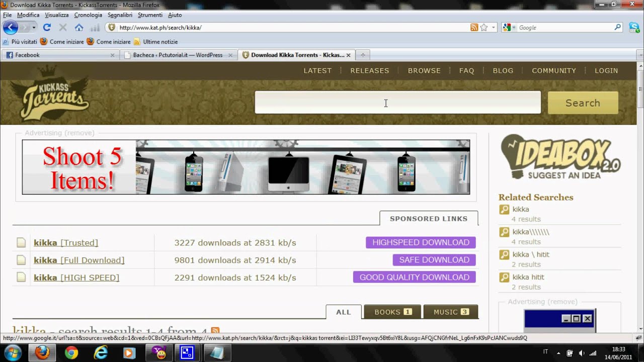Click the LATEST navigation link
The width and height of the screenshot is (644, 362).
pos(317,71)
